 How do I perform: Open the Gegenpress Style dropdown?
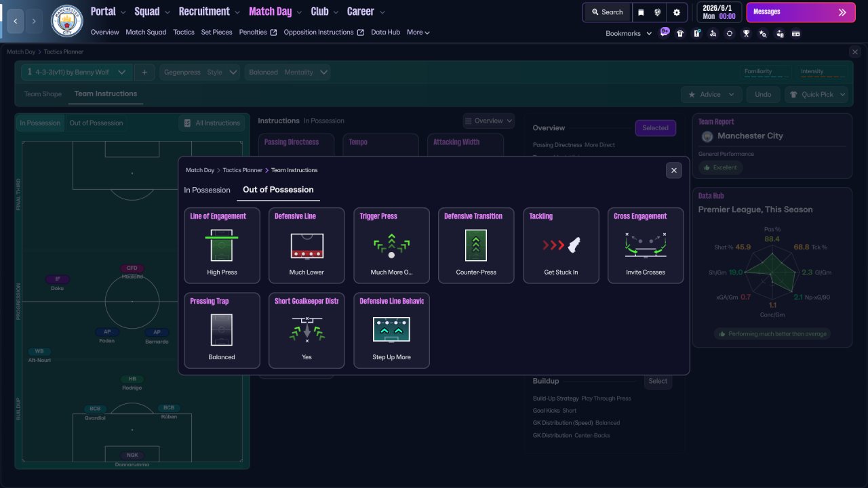click(x=201, y=72)
